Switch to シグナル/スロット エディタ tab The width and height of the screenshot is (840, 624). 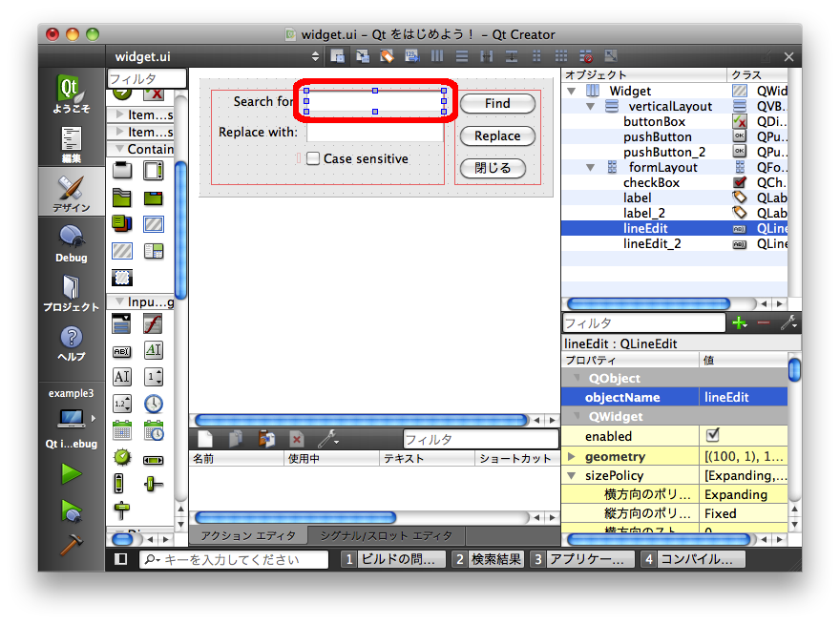(x=386, y=536)
